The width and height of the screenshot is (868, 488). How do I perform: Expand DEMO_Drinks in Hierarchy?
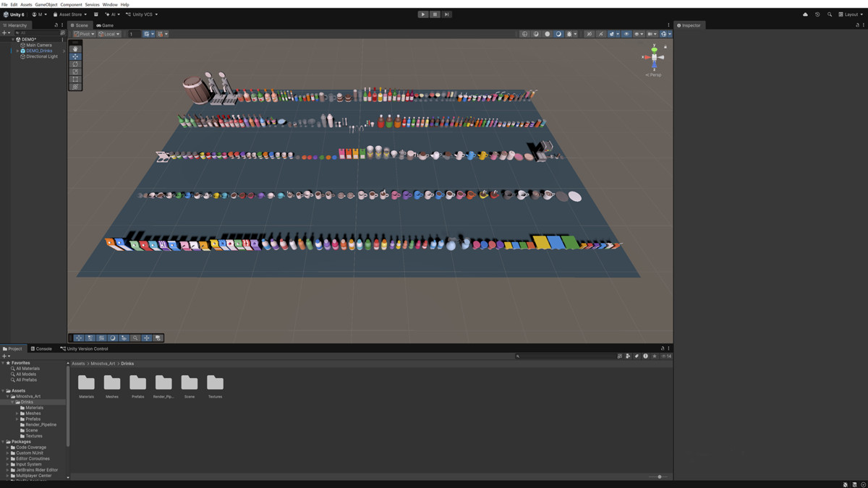pyautogui.click(x=18, y=51)
